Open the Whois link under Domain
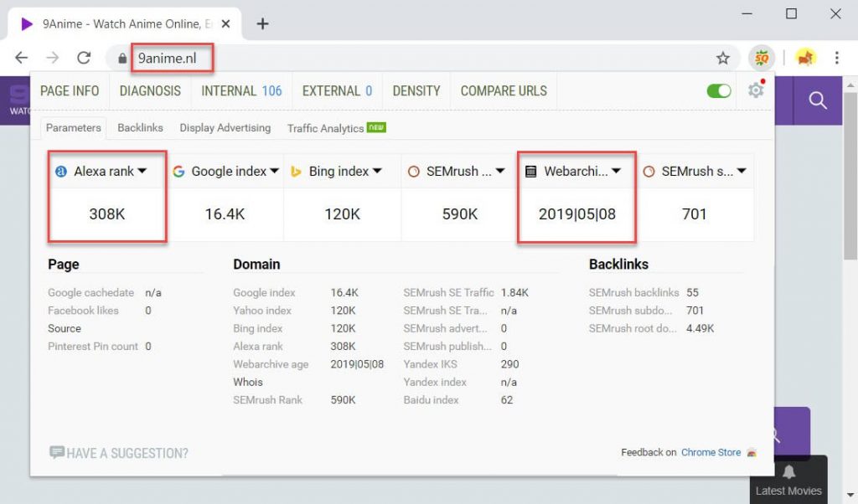Image resolution: width=858 pixels, height=504 pixels. pyautogui.click(x=248, y=382)
